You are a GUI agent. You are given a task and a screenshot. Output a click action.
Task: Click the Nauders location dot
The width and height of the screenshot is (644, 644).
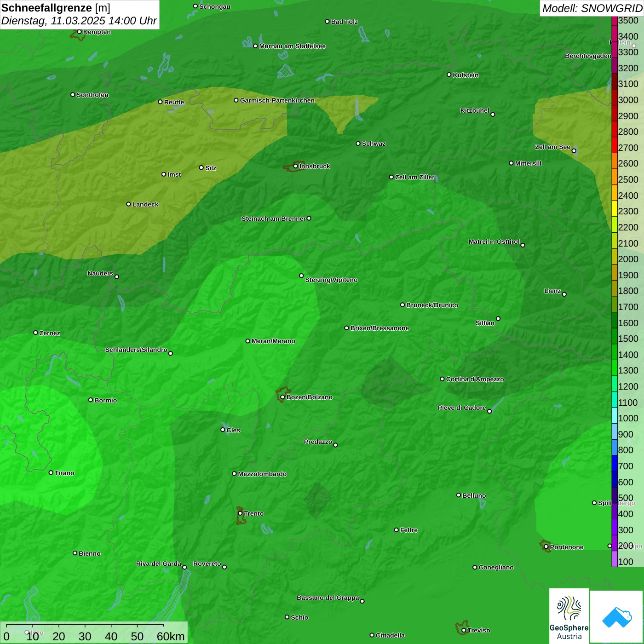pyautogui.click(x=117, y=276)
